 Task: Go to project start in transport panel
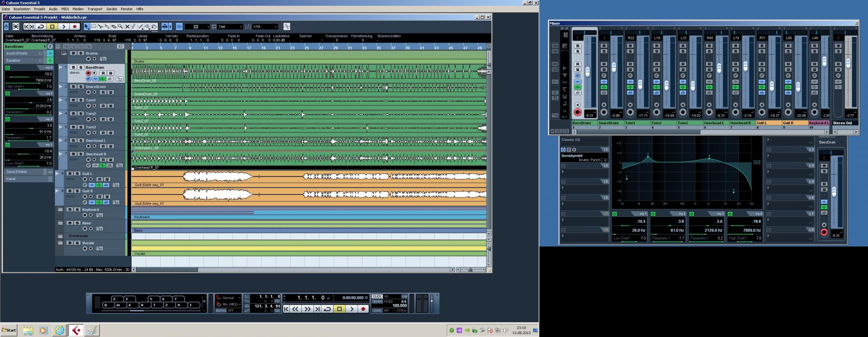[x=286, y=309]
